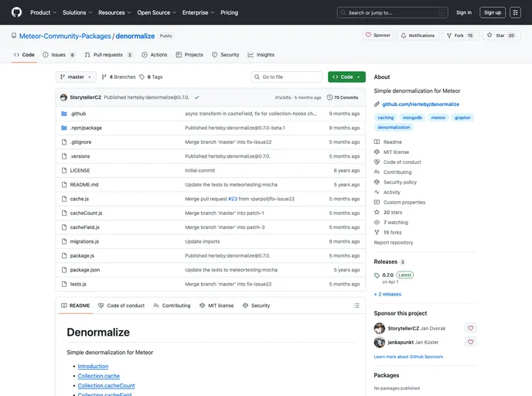Click the GitHub logo icon
The image size is (532, 396).
click(16, 12)
